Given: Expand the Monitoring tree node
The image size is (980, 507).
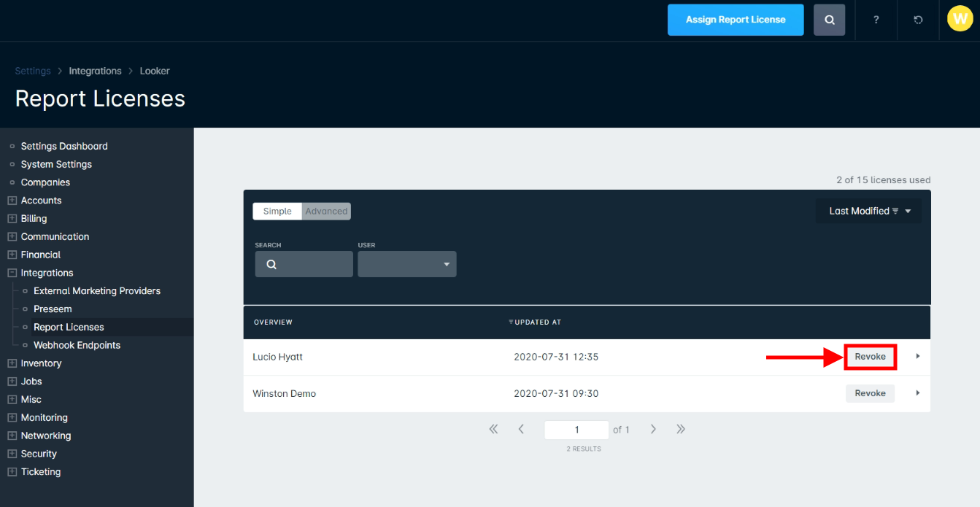Looking at the screenshot, I should coord(12,418).
